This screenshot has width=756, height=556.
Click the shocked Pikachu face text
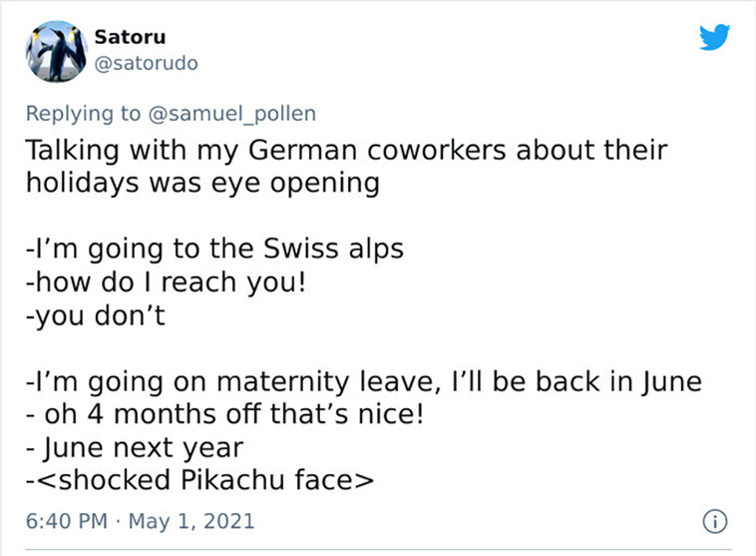point(200,480)
